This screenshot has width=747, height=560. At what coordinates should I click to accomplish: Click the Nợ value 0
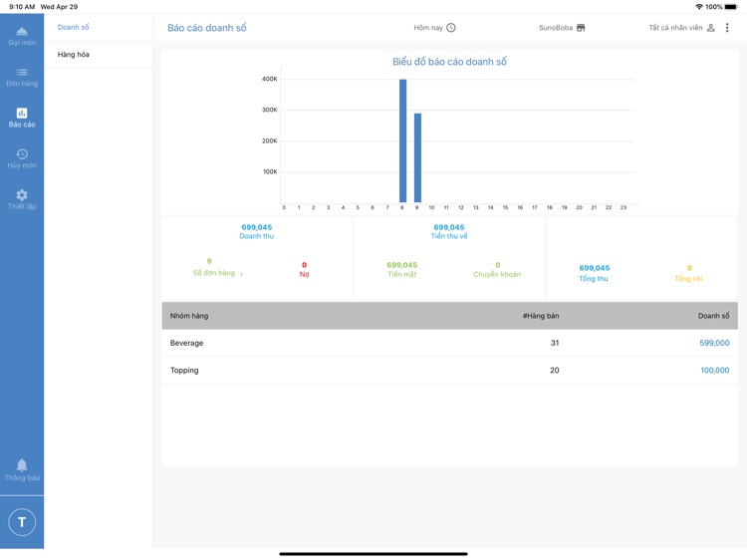[304, 265]
